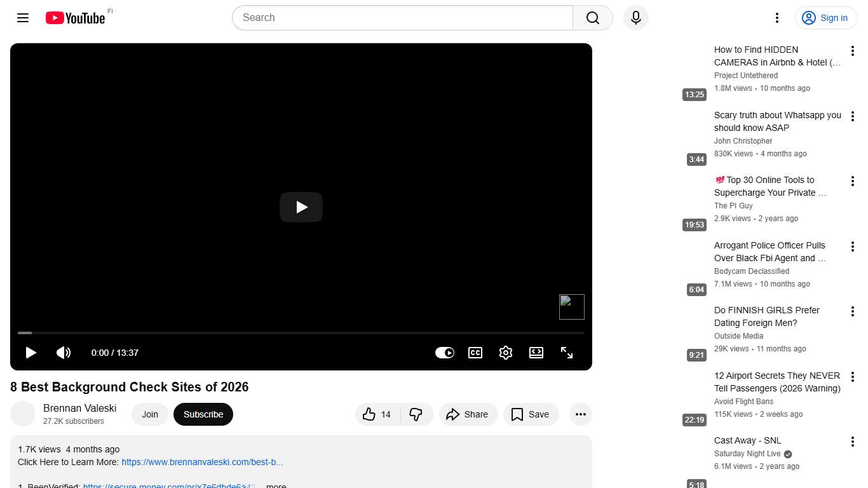This screenshot has height=488, width=868.
Task: Toggle autoplay off
Action: click(445, 353)
